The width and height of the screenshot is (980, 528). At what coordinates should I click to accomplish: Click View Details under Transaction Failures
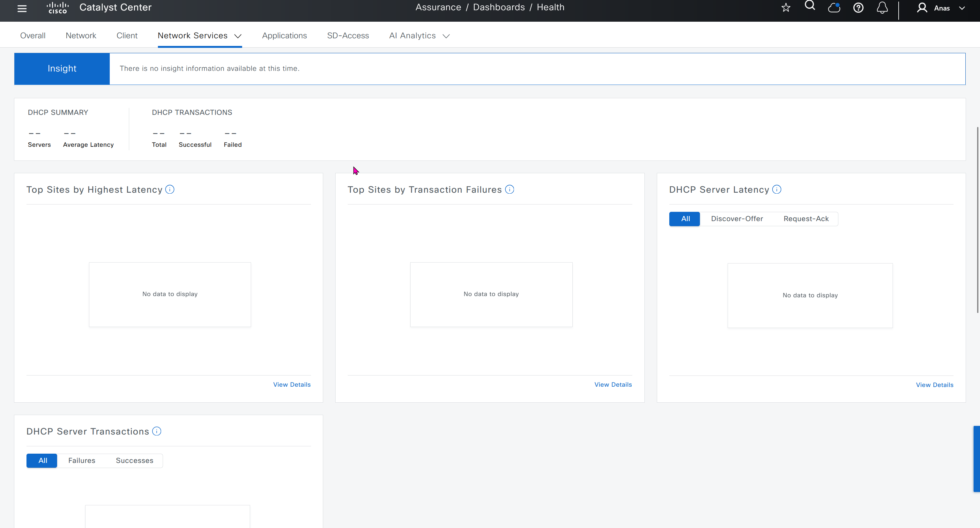(x=613, y=384)
